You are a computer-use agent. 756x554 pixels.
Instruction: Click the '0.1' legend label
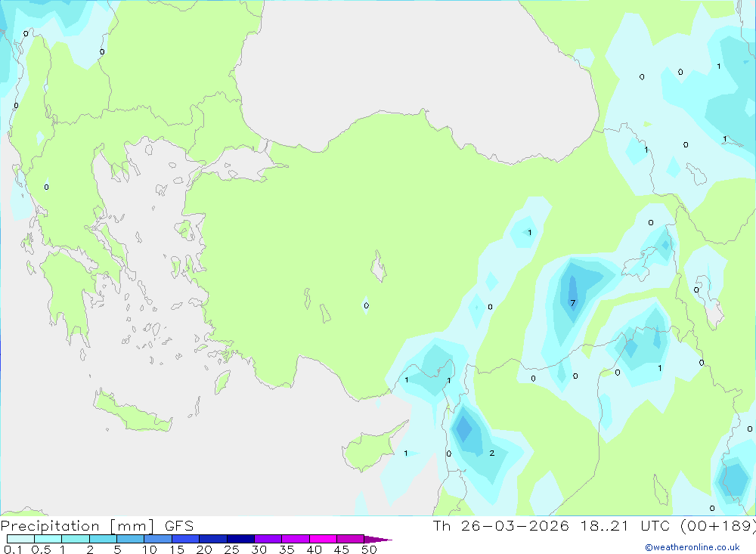13,549
